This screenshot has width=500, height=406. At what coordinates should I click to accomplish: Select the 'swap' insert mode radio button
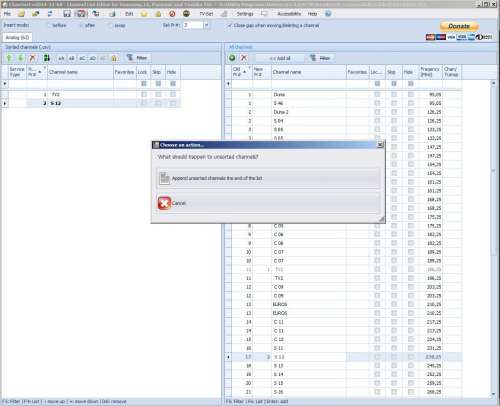pos(111,25)
